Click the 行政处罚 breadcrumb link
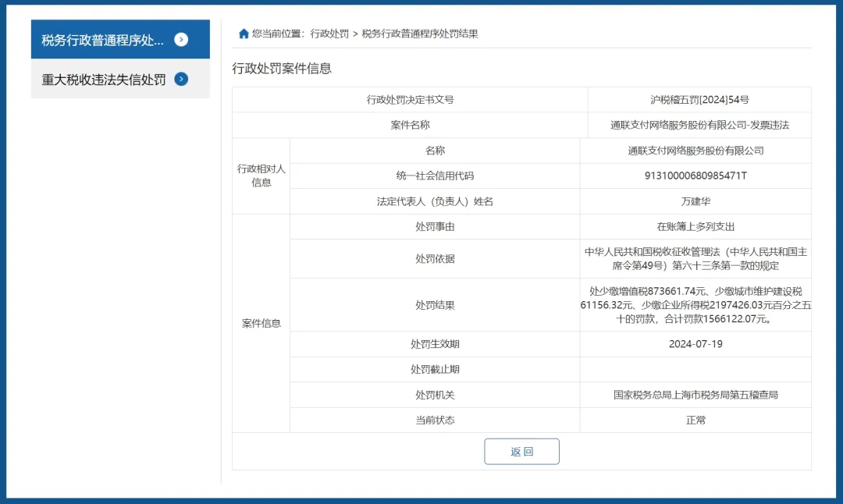 (329, 34)
